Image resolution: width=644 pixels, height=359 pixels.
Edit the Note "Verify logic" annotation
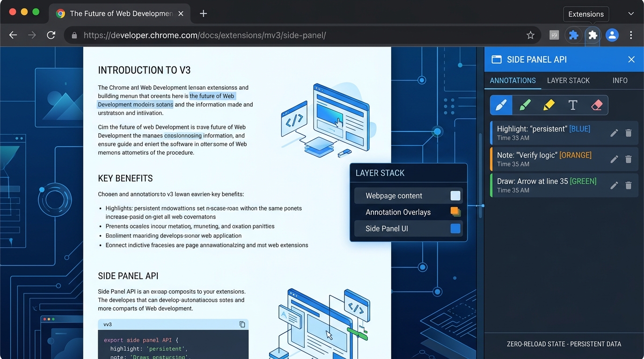point(614,159)
